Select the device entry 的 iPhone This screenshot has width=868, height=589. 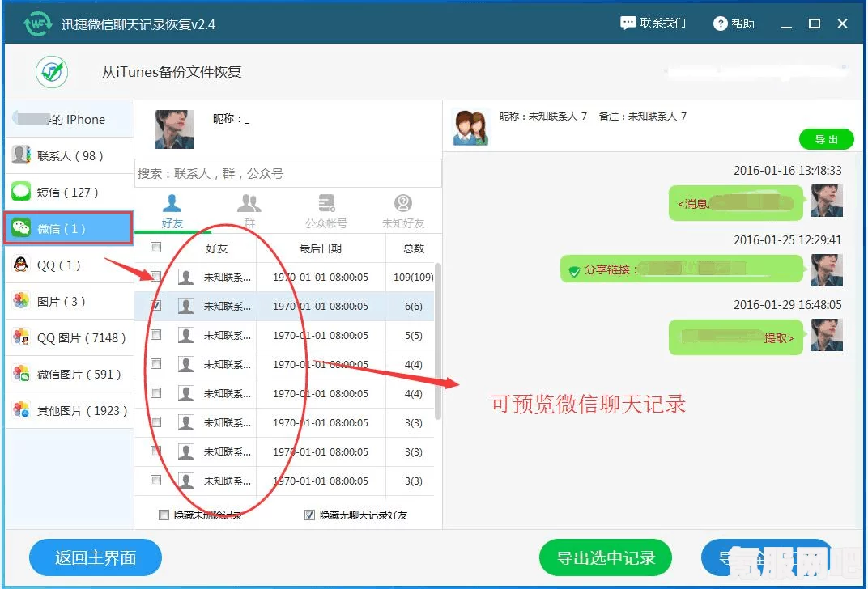[69, 119]
